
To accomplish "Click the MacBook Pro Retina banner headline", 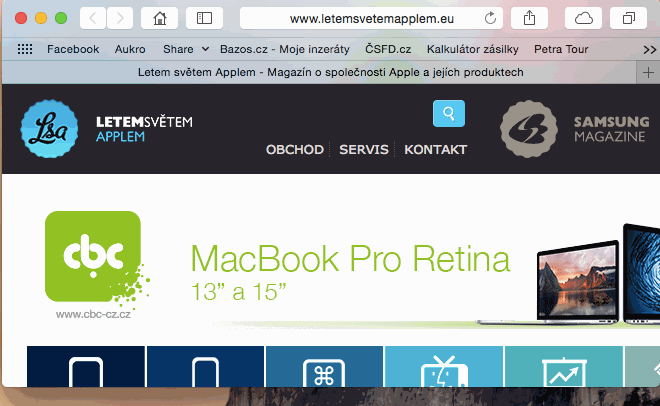I will 350,258.
